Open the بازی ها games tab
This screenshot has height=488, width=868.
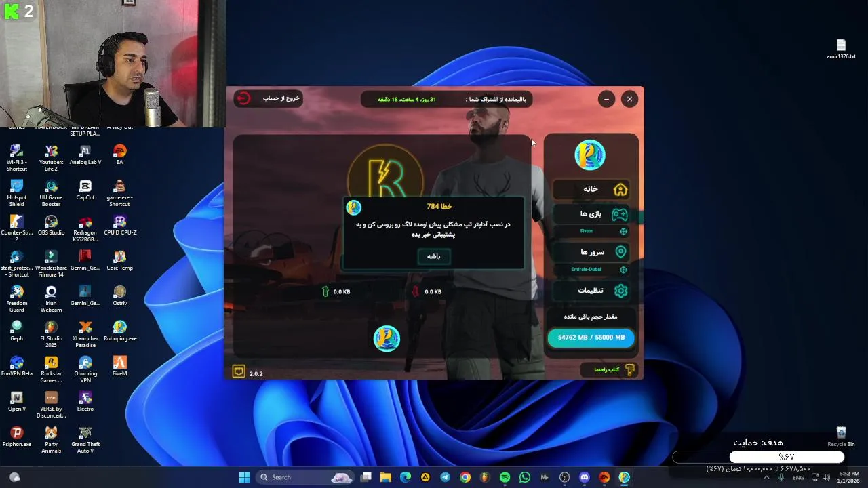pyautogui.click(x=591, y=214)
